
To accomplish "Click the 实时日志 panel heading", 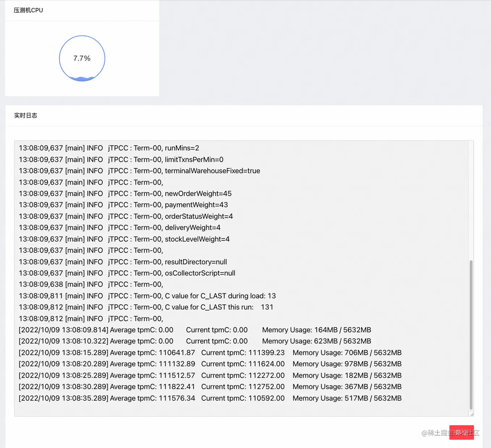I will click(x=26, y=115).
